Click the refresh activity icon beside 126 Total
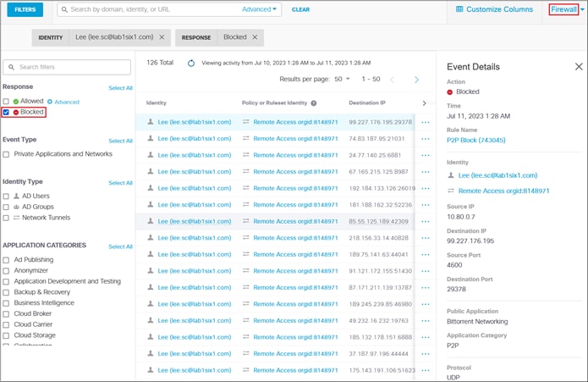588x382 pixels. [191, 63]
